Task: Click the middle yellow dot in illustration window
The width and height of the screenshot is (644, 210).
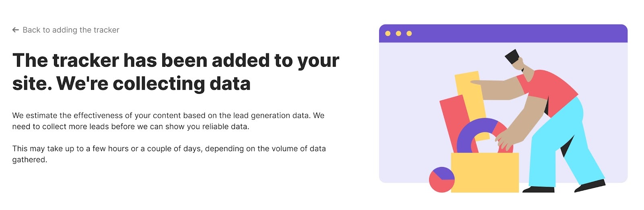Action: pos(398,33)
